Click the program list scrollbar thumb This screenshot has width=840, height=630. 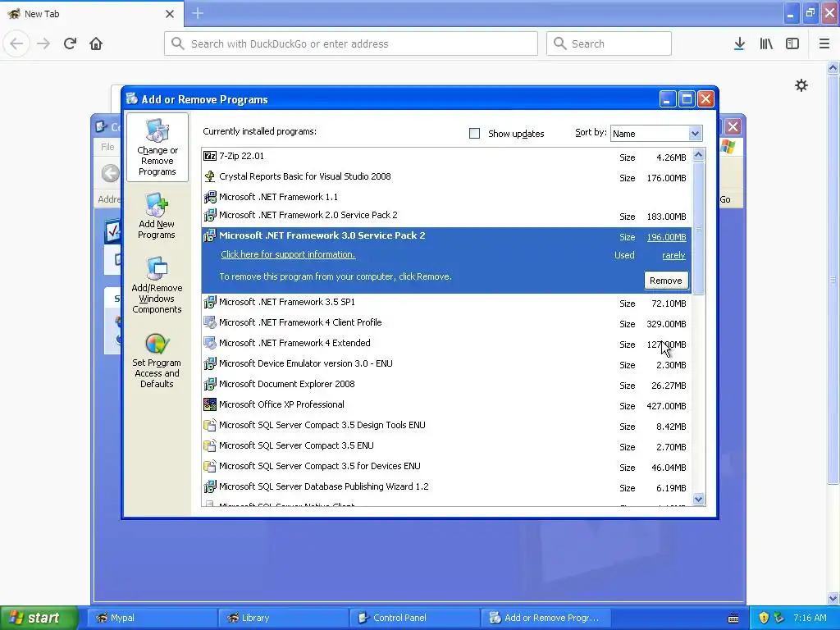pos(698,229)
